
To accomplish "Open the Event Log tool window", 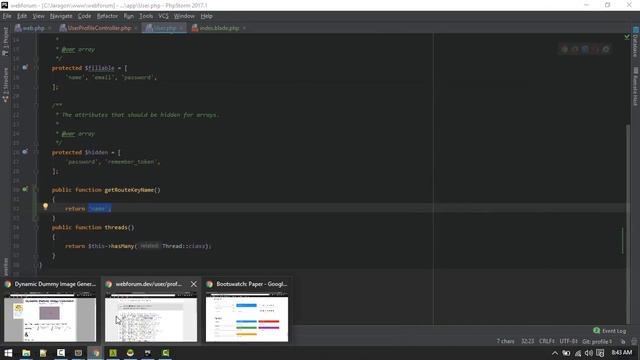I will [x=609, y=331].
